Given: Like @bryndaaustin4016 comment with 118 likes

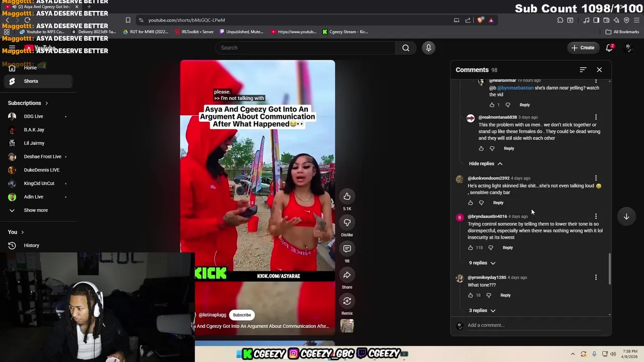Looking at the screenshot, I should coord(470,247).
